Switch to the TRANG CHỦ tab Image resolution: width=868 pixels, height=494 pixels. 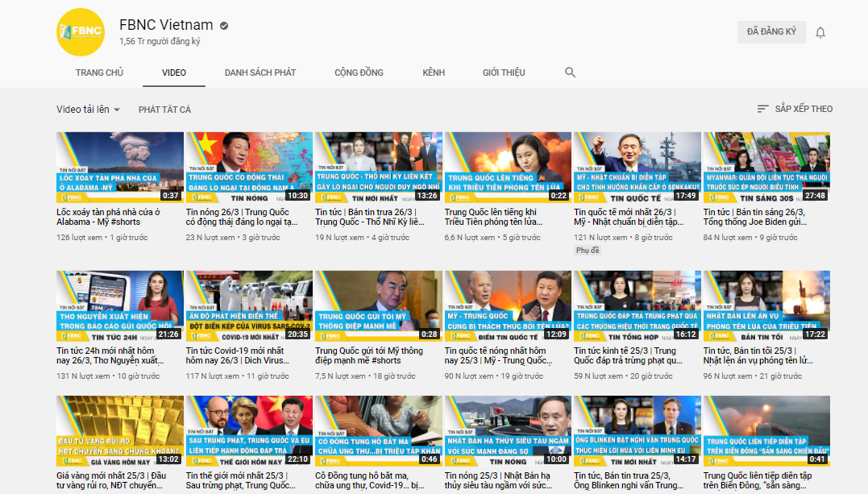pyautogui.click(x=99, y=73)
